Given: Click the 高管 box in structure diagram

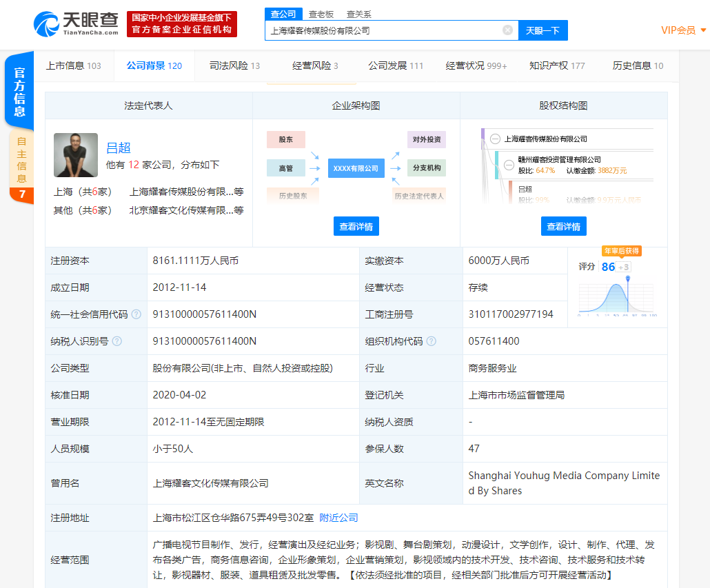Looking at the screenshot, I should tap(285, 168).
